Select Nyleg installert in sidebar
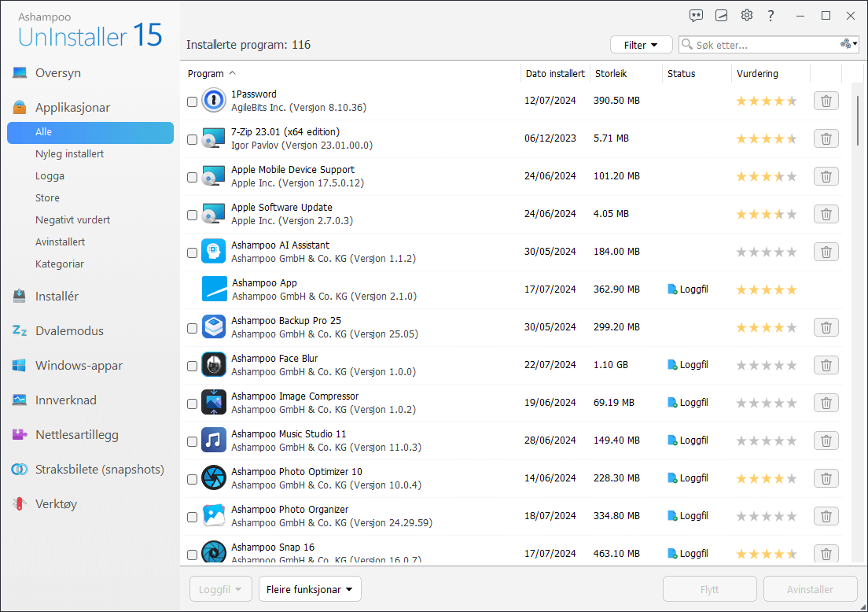 tap(70, 153)
